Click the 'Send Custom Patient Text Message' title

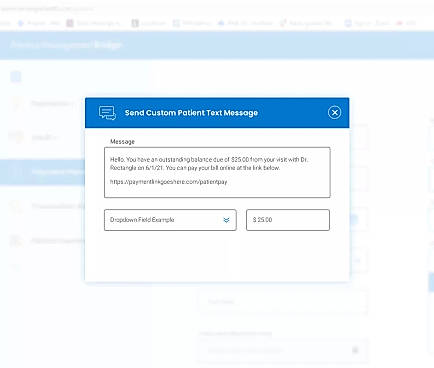(x=191, y=113)
